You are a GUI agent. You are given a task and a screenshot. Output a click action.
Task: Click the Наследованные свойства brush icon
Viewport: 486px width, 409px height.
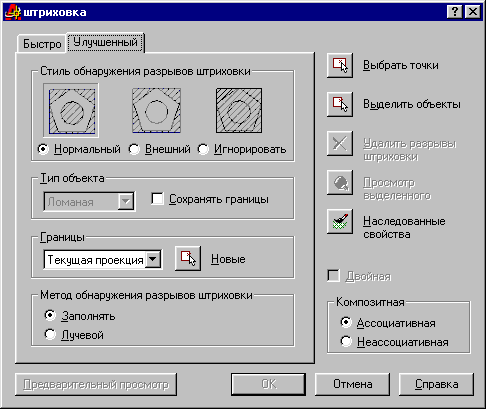pos(340,222)
